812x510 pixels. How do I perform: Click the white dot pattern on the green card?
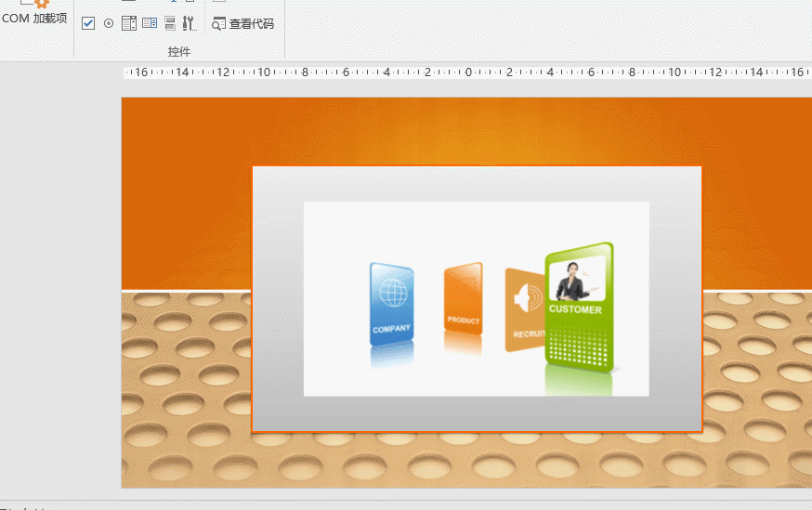pyautogui.click(x=579, y=349)
